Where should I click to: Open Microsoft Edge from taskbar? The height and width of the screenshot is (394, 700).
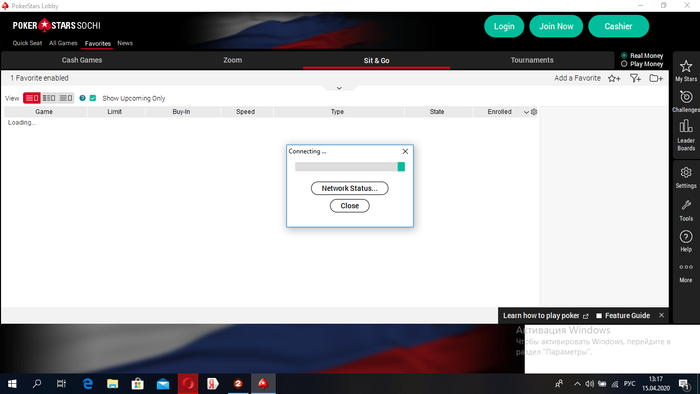(x=88, y=383)
